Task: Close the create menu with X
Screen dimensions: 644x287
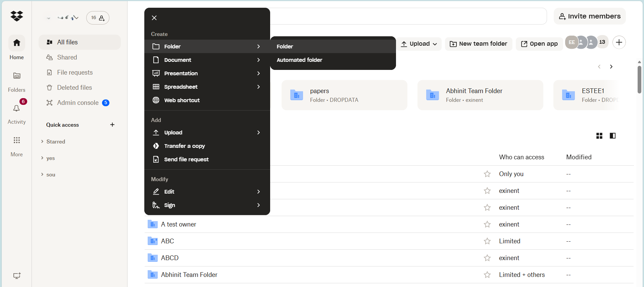Action: 154,18
